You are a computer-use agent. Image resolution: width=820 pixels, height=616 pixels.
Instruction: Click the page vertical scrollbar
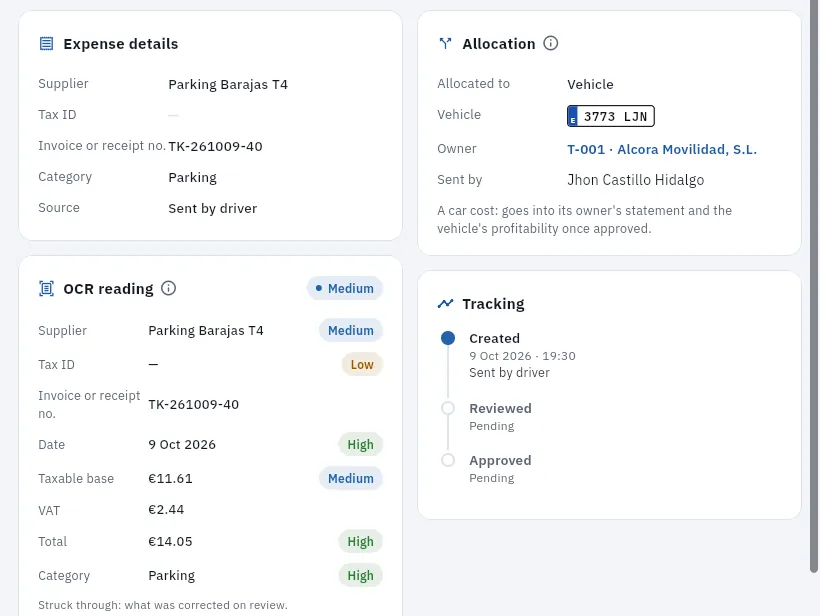(814, 287)
